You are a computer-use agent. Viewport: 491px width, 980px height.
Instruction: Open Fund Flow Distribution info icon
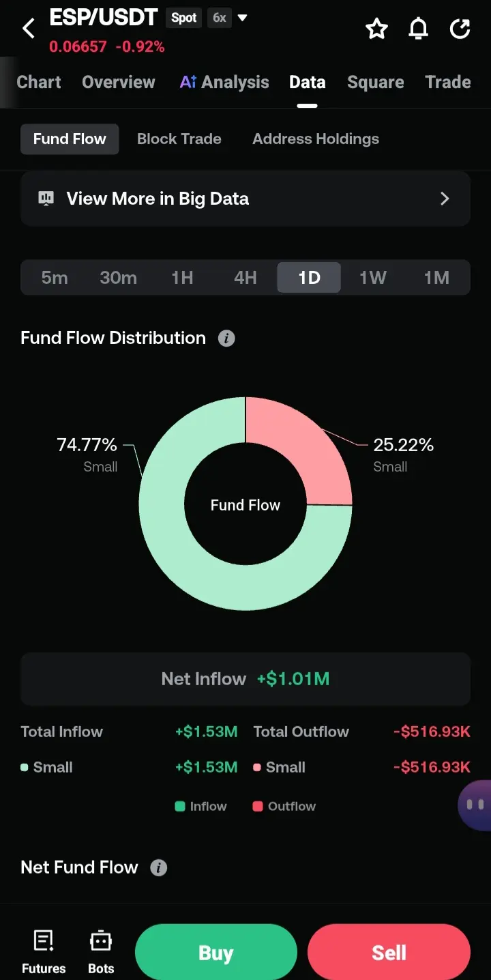[226, 338]
